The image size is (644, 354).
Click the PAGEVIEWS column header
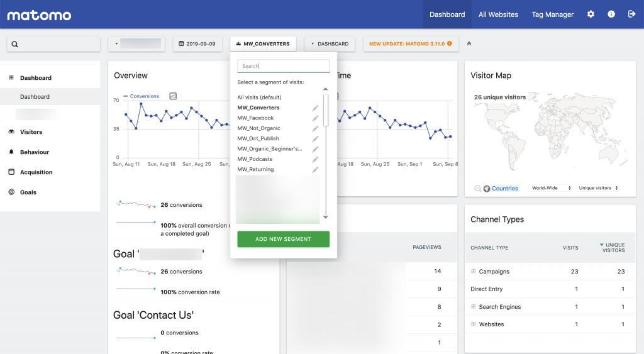(x=427, y=247)
